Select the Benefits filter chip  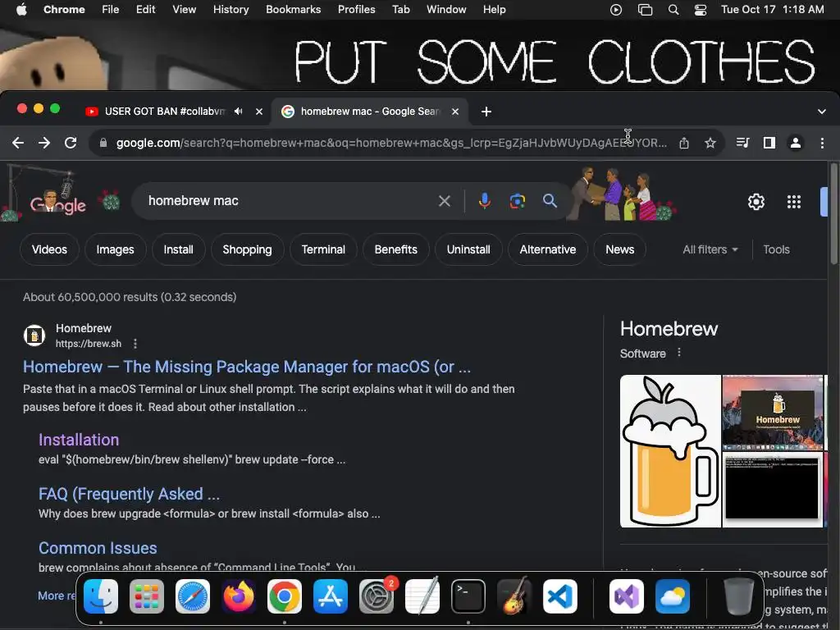click(396, 249)
